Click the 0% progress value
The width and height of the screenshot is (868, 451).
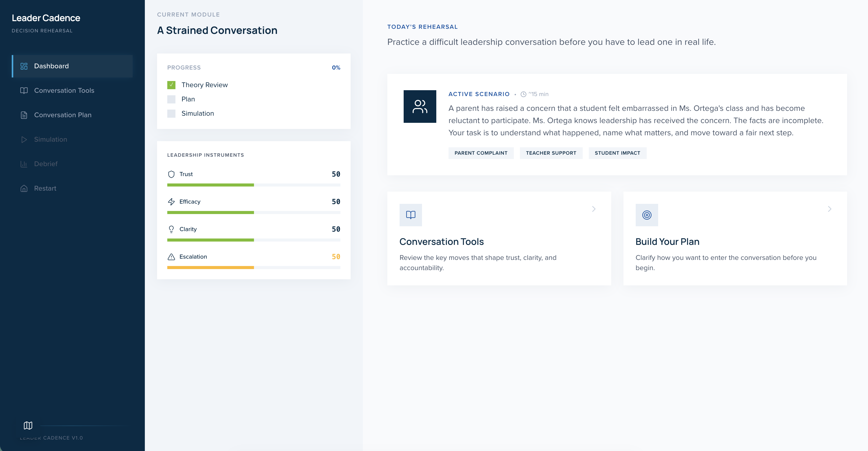pyautogui.click(x=336, y=68)
